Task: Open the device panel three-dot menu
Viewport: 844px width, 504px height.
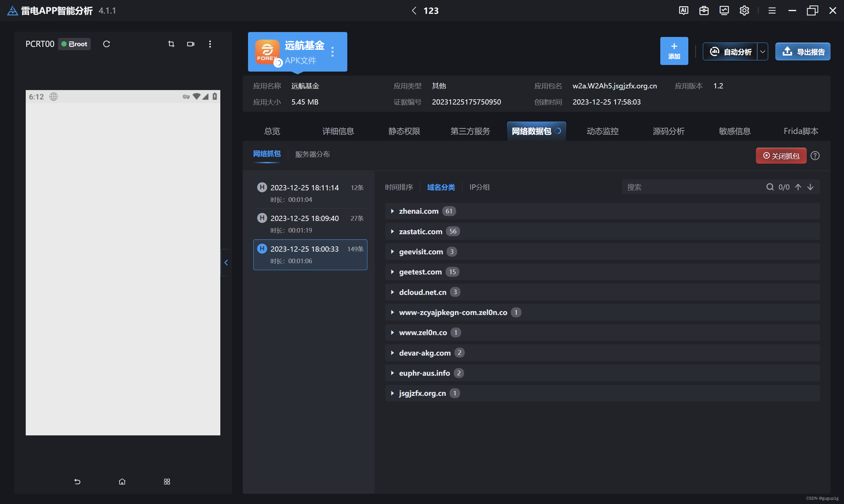Action: point(210,44)
